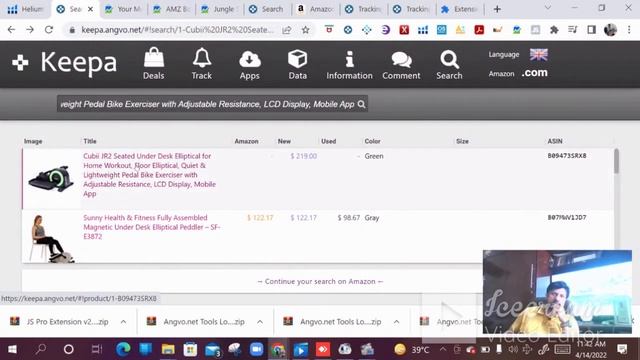This screenshot has height=360, width=640.
Task: Open the Track bell menu
Action: [202, 64]
